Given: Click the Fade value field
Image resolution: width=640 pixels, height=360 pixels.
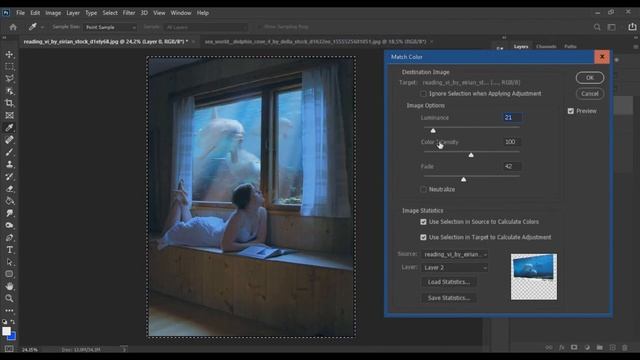Looking at the screenshot, I should [x=512, y=167].
